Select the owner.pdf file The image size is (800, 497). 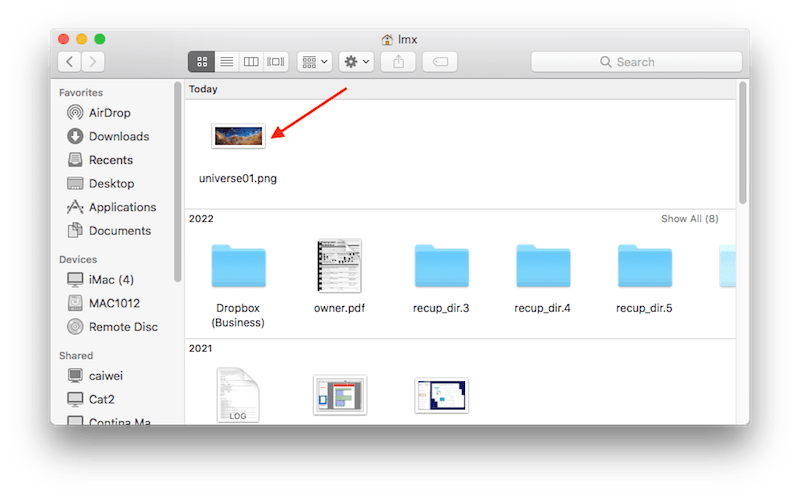coord(339,266)
